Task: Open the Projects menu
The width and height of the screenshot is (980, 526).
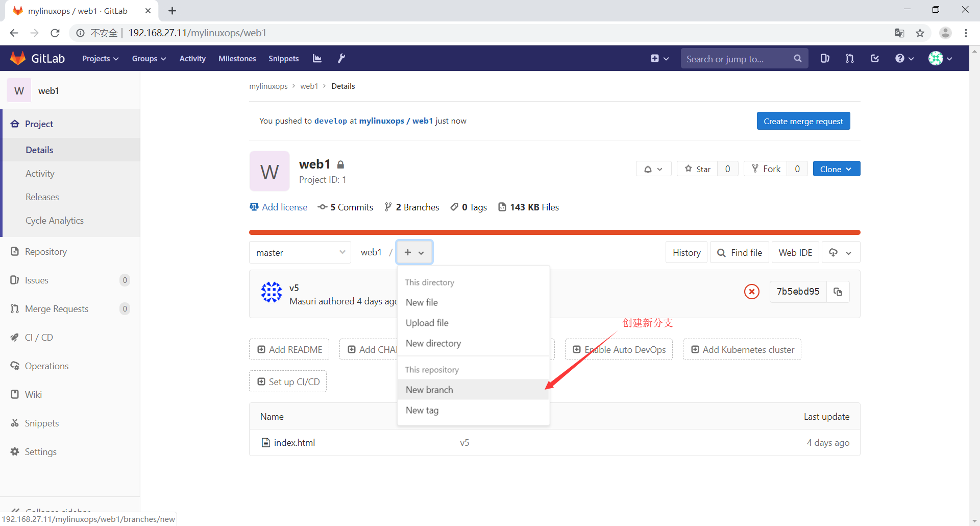Action: (x=100, y=58)
